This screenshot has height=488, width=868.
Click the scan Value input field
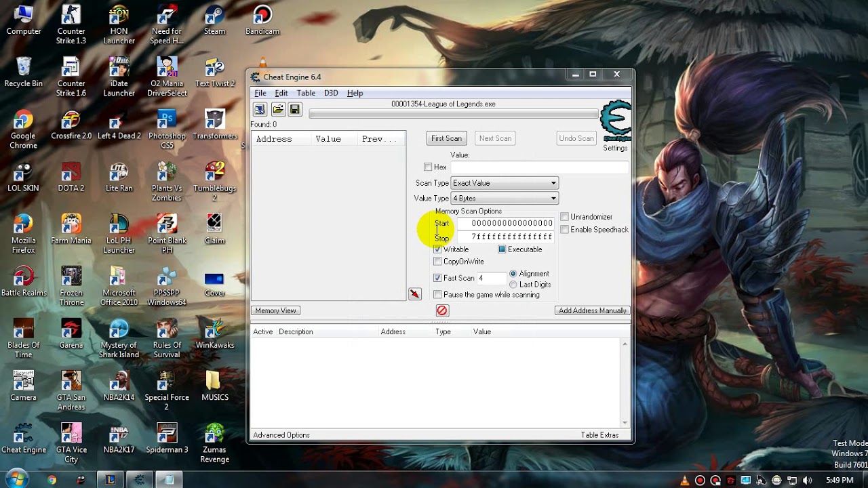540,167
